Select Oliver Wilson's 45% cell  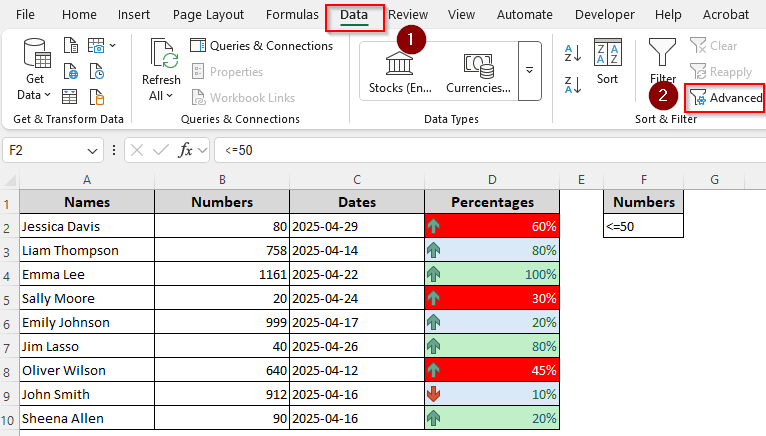pos(492,370)
